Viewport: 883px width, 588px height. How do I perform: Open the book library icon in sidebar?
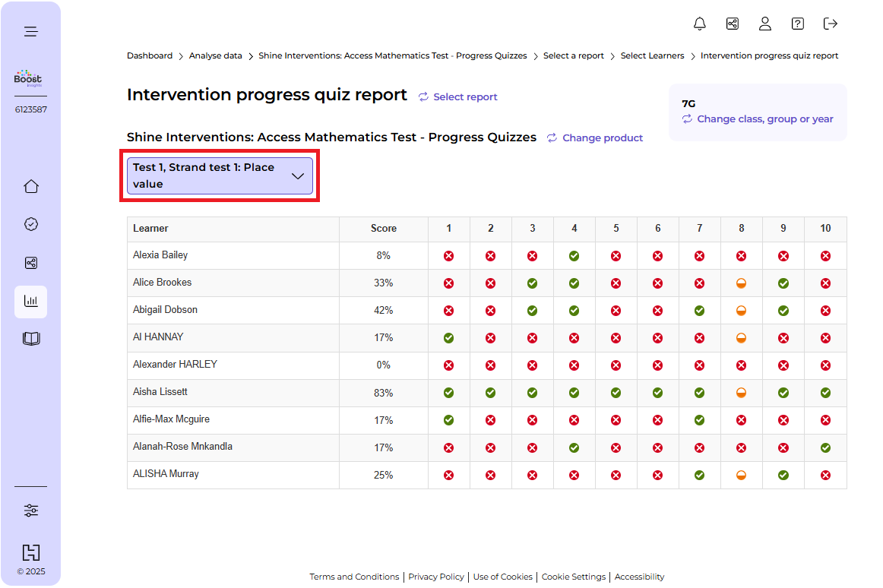pos(30,339)
